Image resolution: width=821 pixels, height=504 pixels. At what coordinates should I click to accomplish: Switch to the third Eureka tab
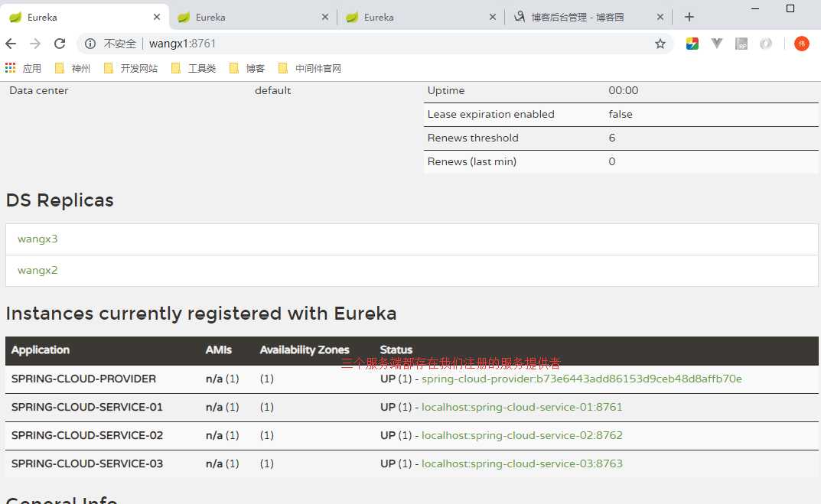pos(421,18)
